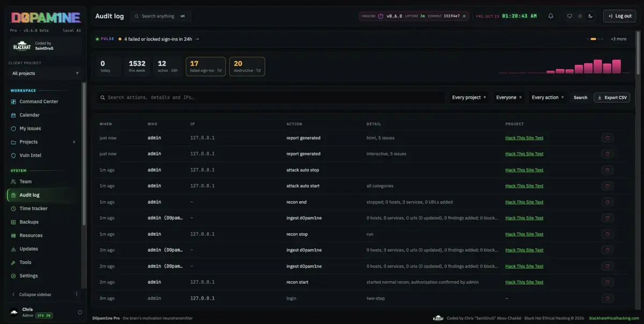This screenshot has height=324, width=644.
Task: Delete the 'recon start' entry
Action: click(x=608, y=282)
